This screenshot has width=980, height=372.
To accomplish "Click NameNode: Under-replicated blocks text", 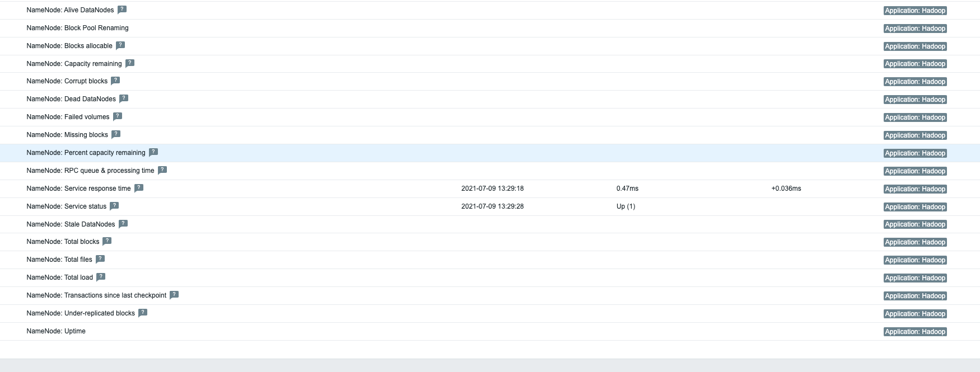I will coord(81,313).
